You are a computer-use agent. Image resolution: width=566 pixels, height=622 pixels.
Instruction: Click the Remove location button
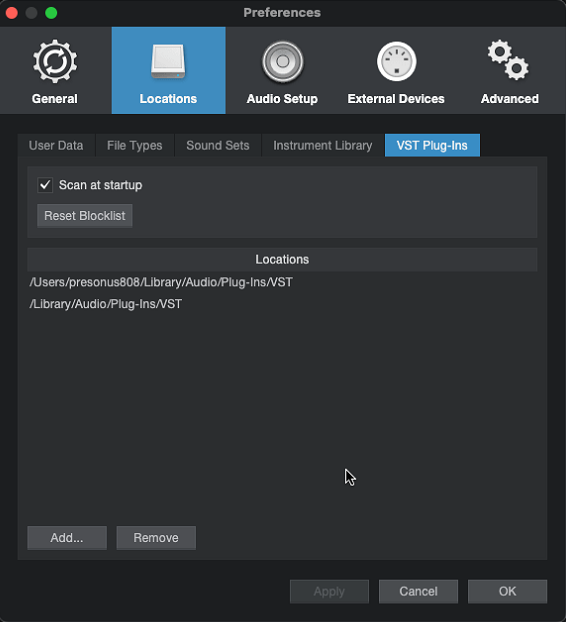[x=156, y=538]
